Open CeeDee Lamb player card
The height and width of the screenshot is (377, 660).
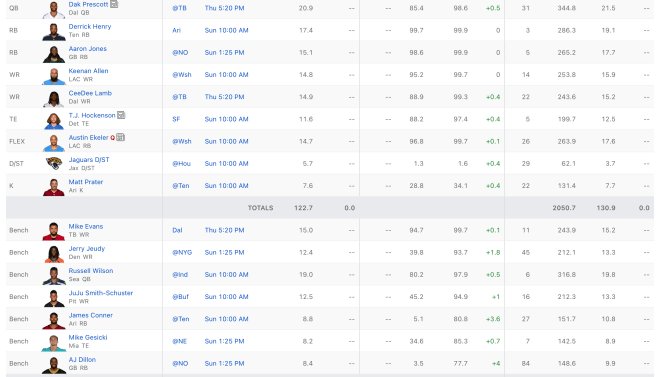[90, 93]
